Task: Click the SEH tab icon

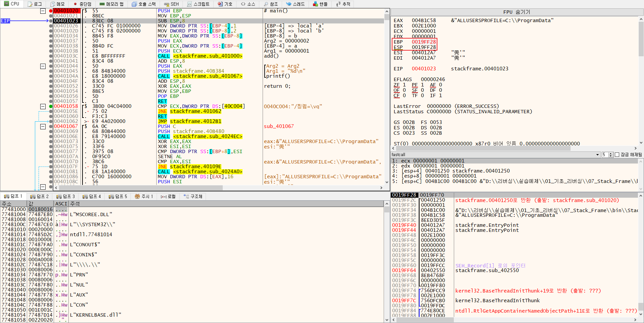Action: tap(166, 4)
